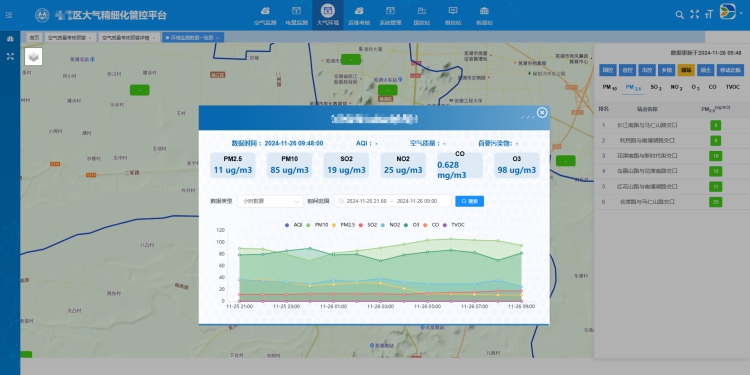Switch ranking to CO tab in right panel
Screen dimensions: 750x375
(x=712, y=87)
